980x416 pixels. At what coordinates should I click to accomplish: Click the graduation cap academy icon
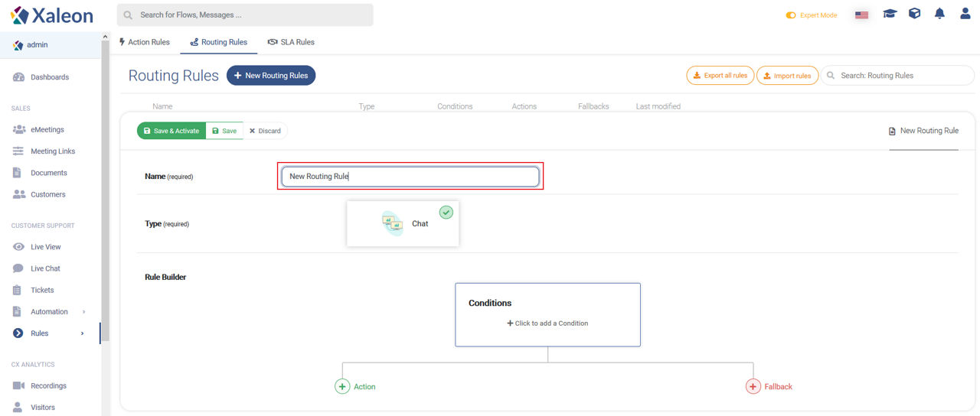(x=889, y=14)
